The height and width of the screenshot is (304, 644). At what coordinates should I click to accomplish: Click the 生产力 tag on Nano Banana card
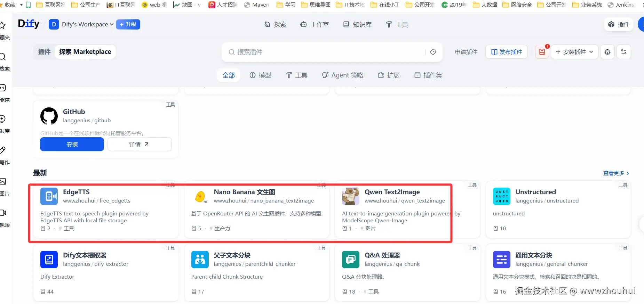pos(220,229)
